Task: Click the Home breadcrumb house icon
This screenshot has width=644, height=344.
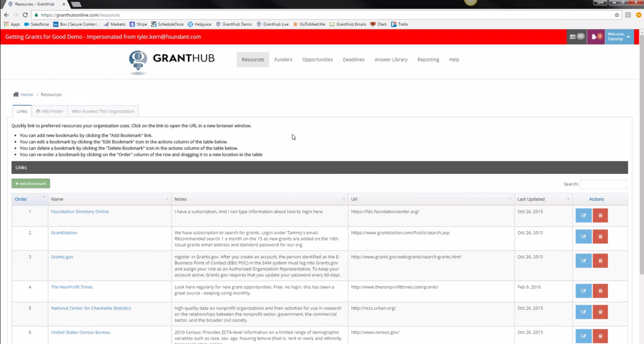Action: click(16, 94)
